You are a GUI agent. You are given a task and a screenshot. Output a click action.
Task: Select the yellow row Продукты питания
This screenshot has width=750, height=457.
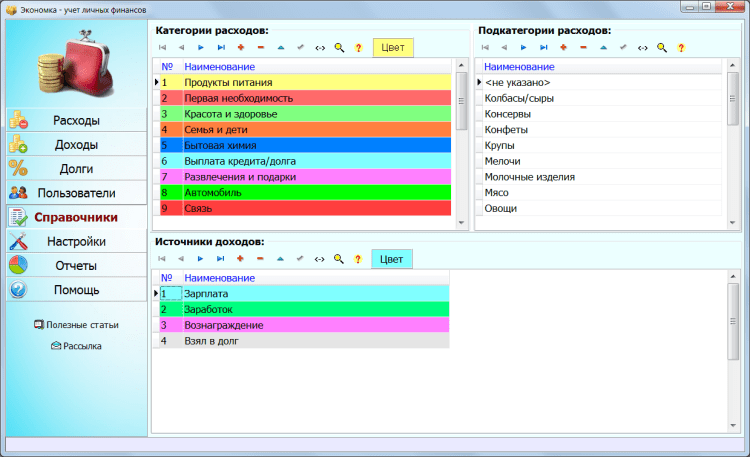(x=306, y=82)
